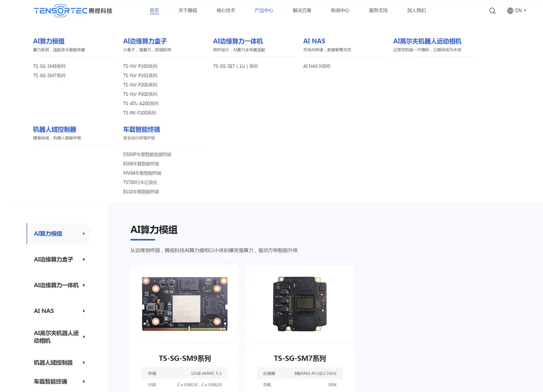
Task: Select the TS700行车记录仪 link
Action: (x=140, y=183)
